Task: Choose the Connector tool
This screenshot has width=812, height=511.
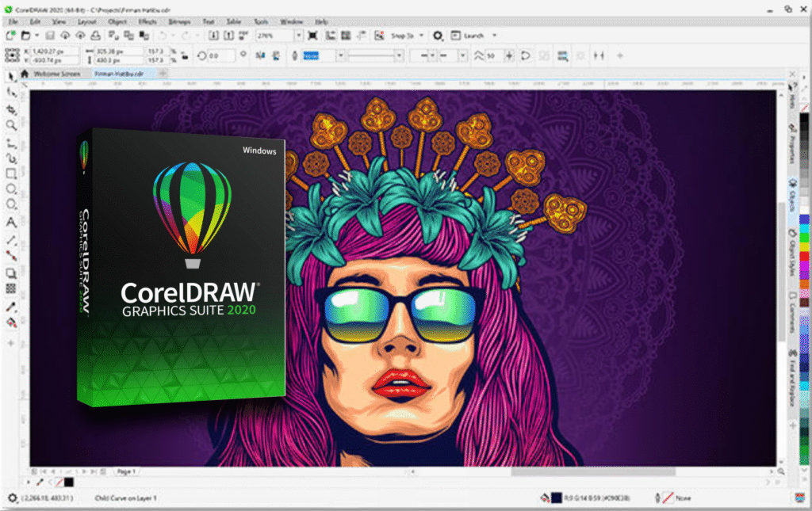Action: pyautogui.click(x=11, y=255)
